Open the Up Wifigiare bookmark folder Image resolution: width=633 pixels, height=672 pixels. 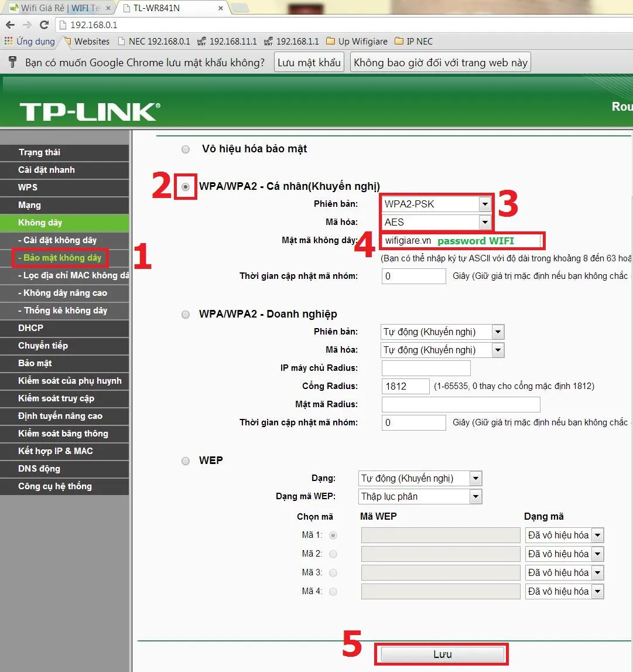[357, 41]
